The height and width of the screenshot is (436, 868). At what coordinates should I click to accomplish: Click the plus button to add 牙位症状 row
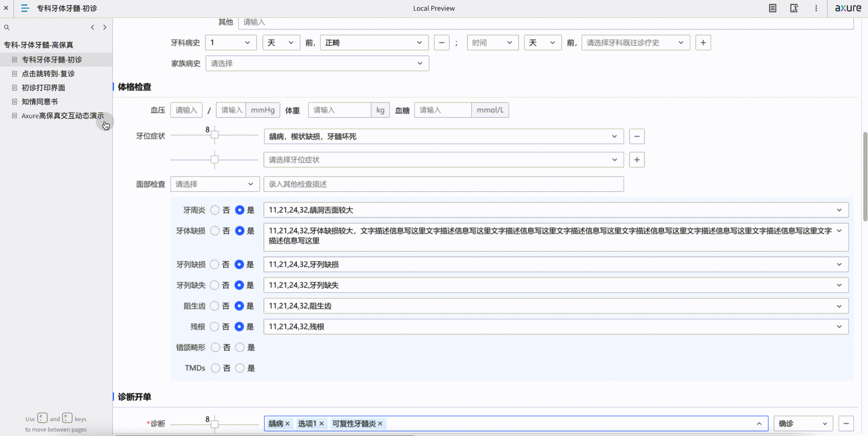pyautogui.click(x=636, y=159)
